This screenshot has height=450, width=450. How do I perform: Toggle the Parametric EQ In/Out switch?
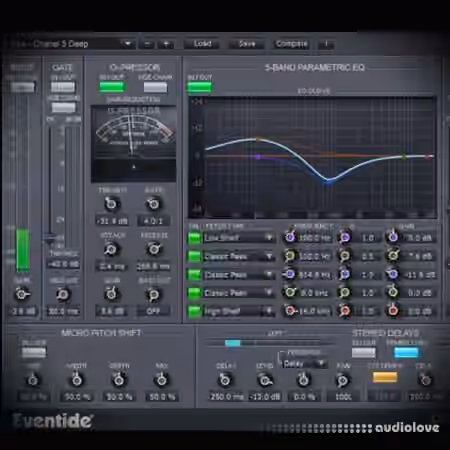click(x=200, y=87)
